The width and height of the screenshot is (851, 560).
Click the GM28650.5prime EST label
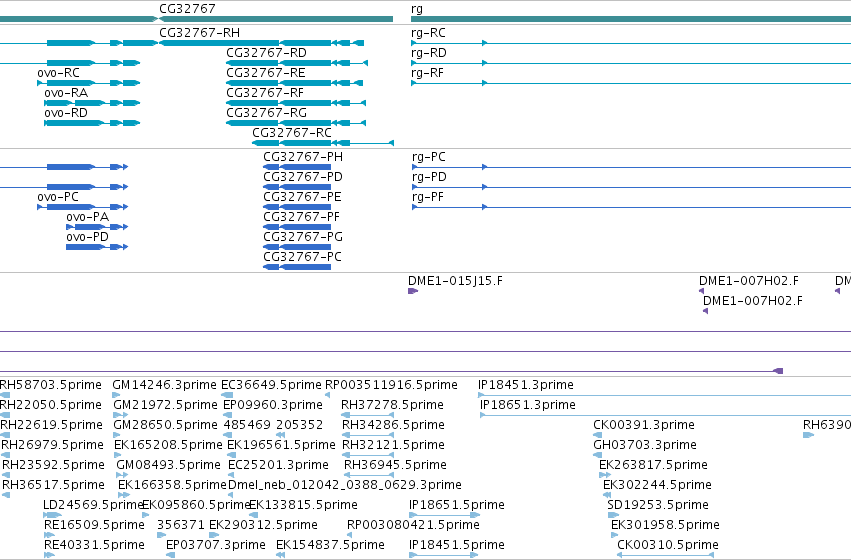[166, 425]
